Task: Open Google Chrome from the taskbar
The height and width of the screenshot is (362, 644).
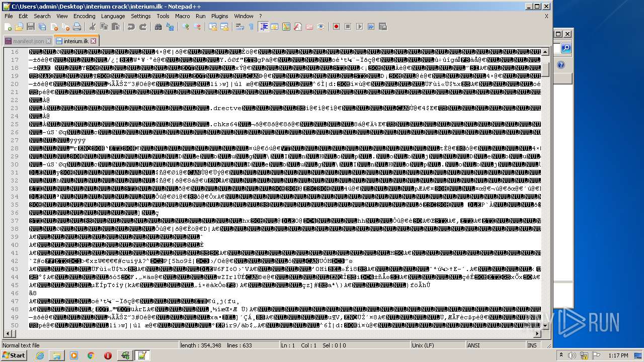Action: click(91, 355)
